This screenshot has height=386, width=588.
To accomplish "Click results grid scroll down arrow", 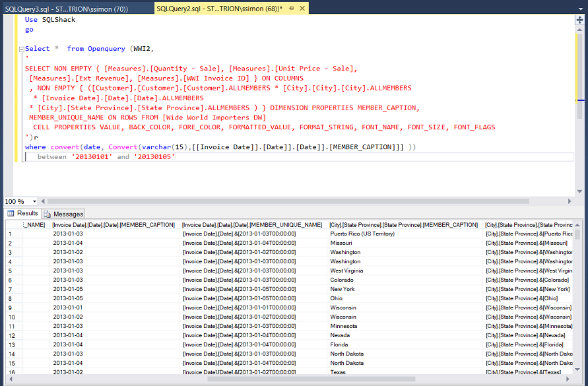I will 578,371.
